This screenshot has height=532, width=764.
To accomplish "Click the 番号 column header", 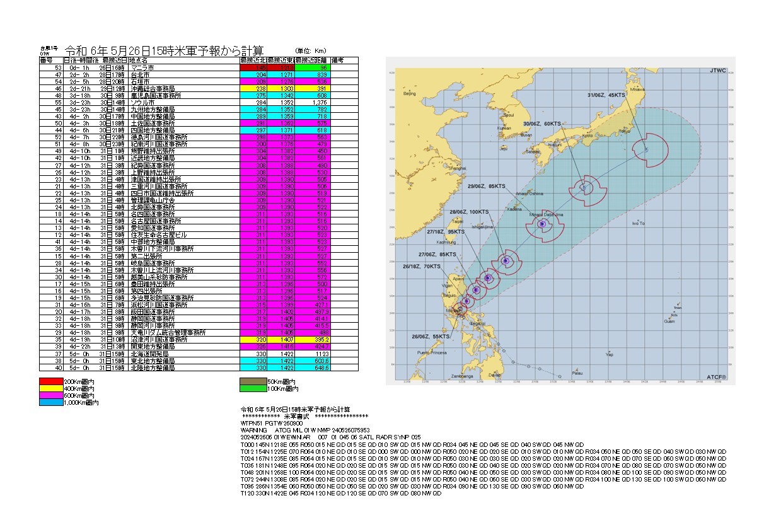I will point(46,60).
